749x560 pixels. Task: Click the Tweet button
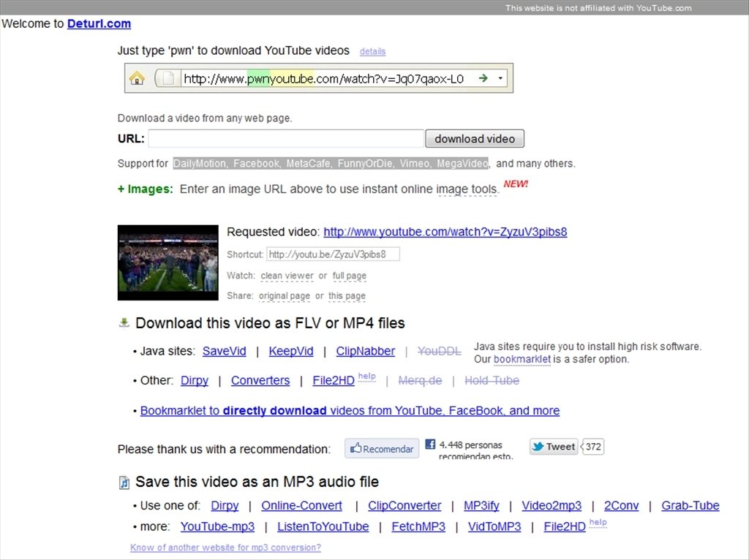click(554, 447)
